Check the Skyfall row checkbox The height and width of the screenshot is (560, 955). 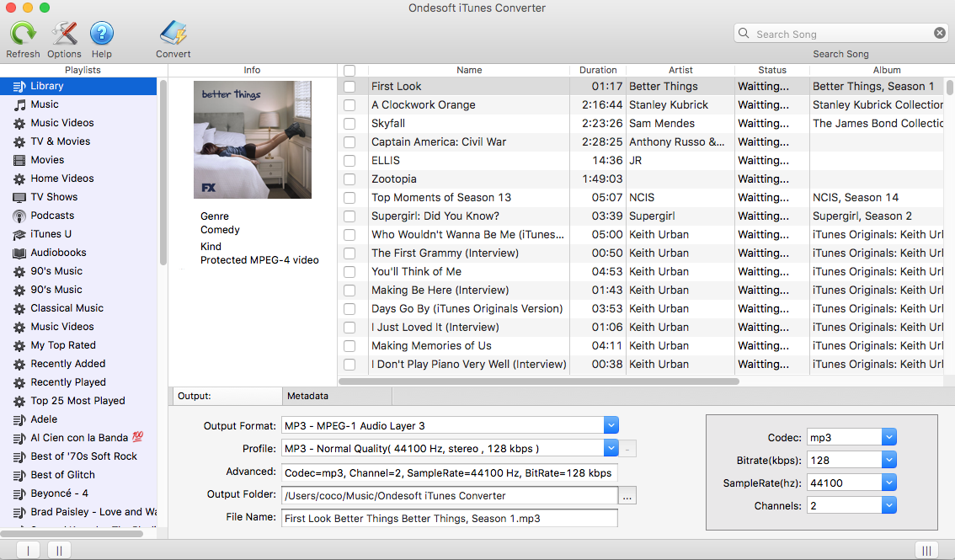click(x=349, y=124)
